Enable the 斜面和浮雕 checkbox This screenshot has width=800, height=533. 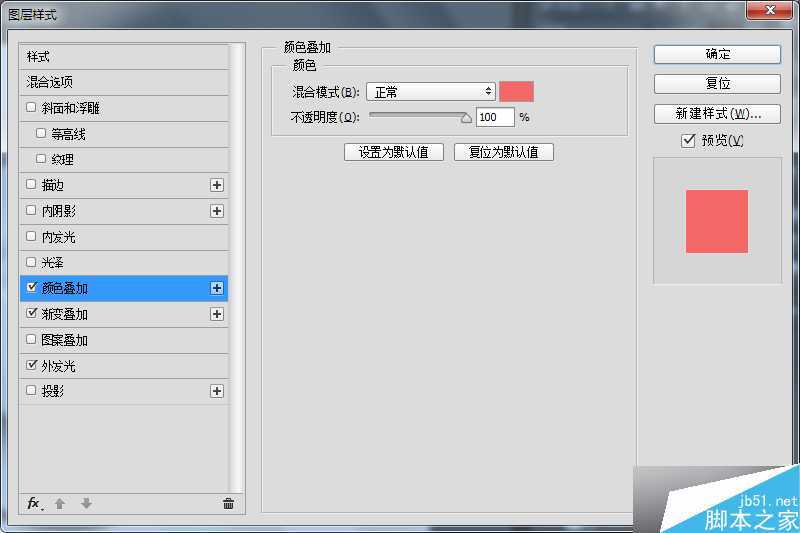pos(31,107)
